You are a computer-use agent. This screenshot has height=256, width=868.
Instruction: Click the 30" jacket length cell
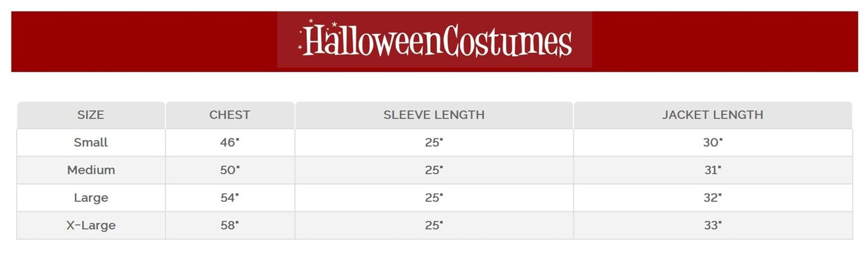(x=712, y=142)
